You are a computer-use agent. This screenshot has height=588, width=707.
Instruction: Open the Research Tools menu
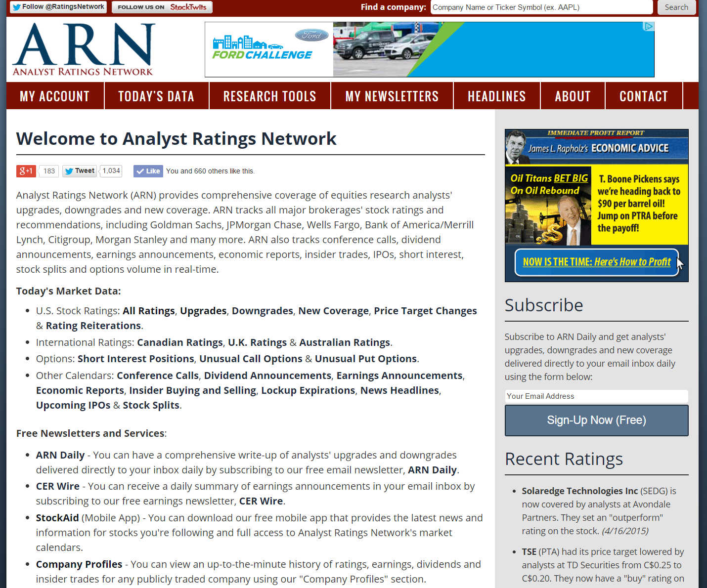pyautogui.click(x=269, y=96)
